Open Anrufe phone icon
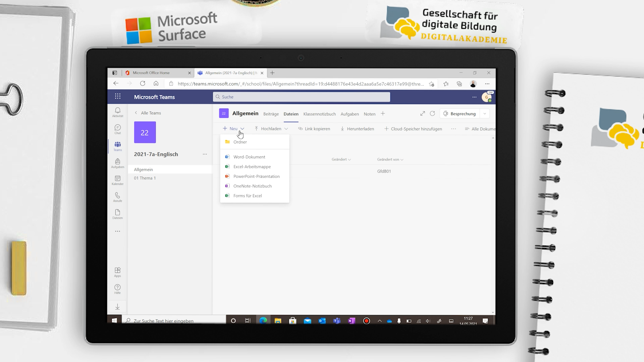 coord(117,197)
